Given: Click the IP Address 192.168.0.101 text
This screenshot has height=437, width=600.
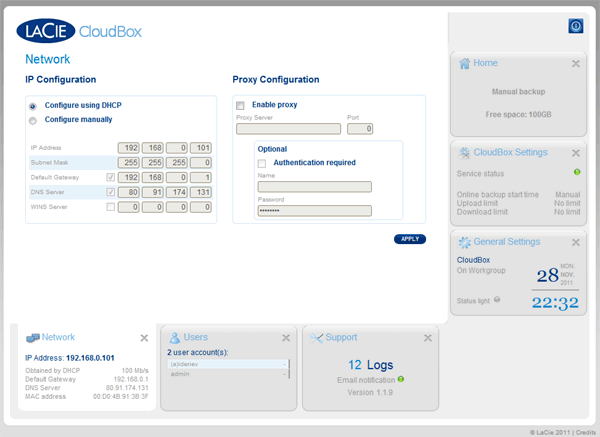Looking at the screenshot, I should [70, 358].
